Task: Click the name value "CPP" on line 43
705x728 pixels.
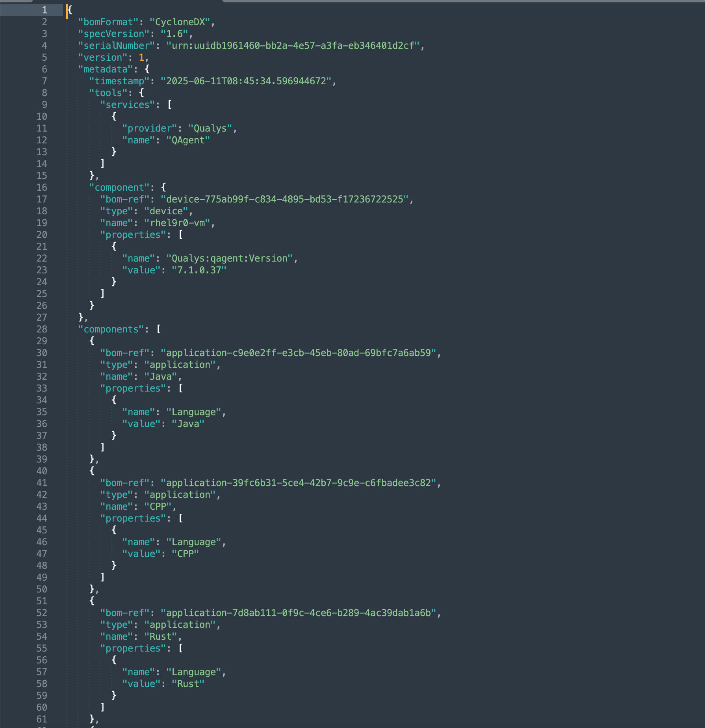Action: tap(158, 507)
